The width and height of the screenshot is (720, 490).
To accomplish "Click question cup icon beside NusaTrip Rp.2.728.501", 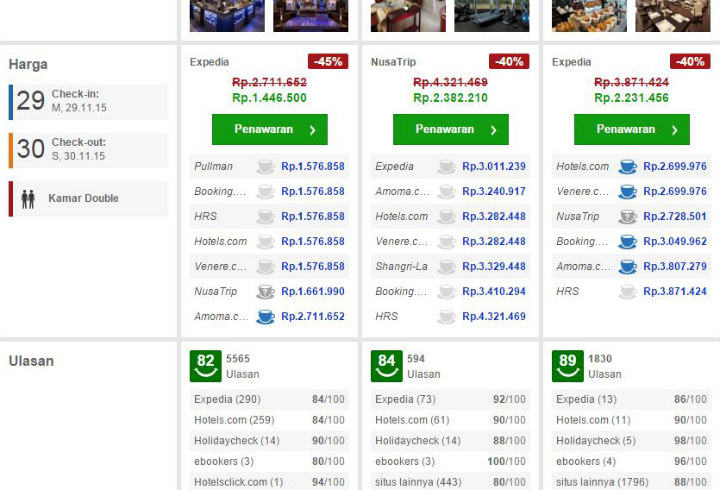I will (628, 216).
